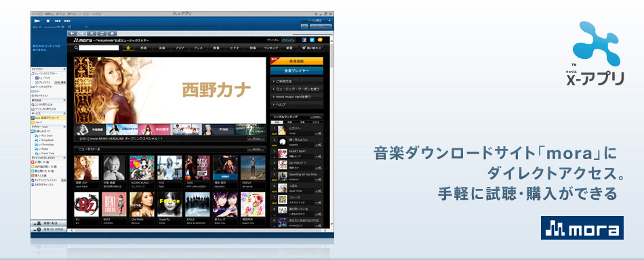
Task: Click the 推奨プレイヤー button
Action: (x=297, y=70)
